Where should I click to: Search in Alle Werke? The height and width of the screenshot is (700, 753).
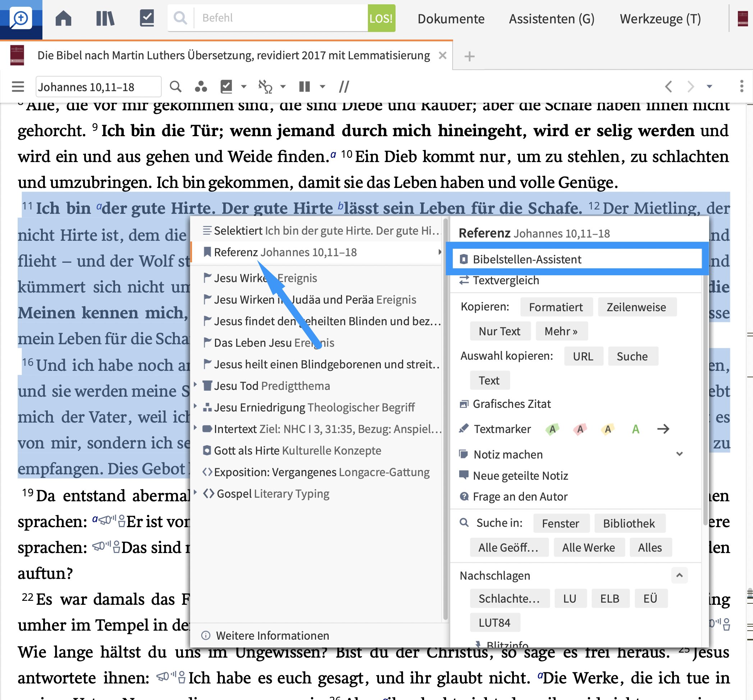pyautogui.click(x=589, y=547)
